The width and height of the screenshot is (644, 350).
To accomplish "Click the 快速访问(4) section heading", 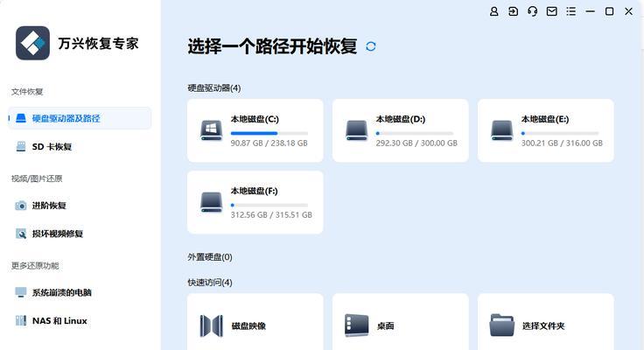I will point(210,283).
